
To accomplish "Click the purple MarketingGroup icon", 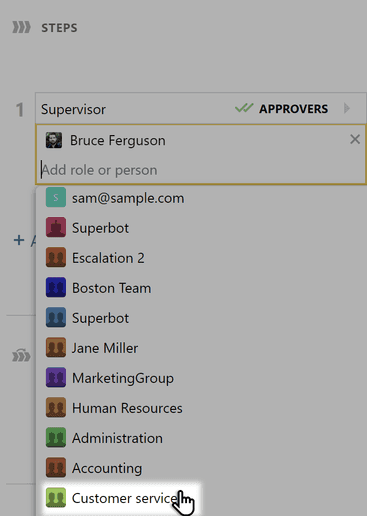I will pyautogui.click(x=56, y=377).
